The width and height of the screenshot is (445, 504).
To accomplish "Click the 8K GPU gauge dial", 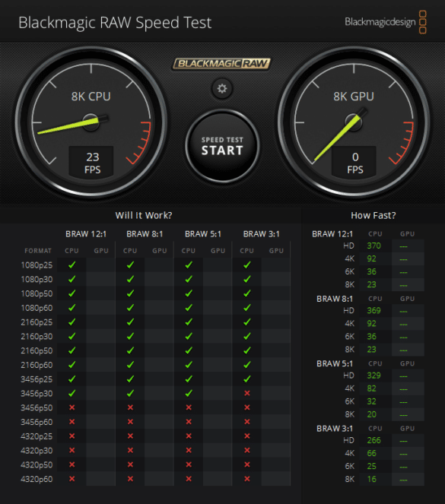I will tap(354, 122).
